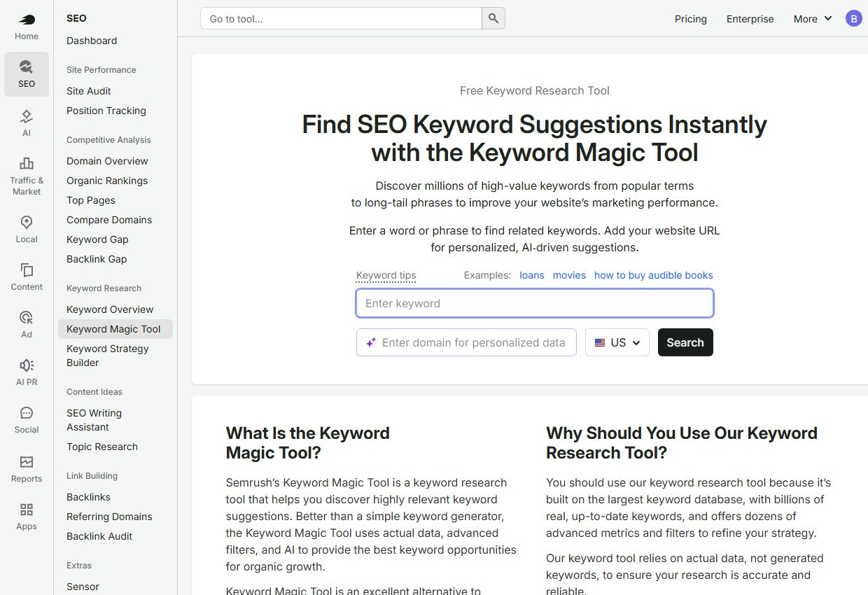Click the Content Ideas section label

[x=94, y=392]
